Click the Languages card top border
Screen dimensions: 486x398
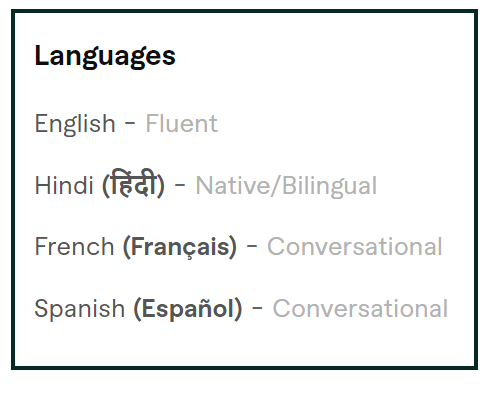pyautogui.click(x=244, y=12)
